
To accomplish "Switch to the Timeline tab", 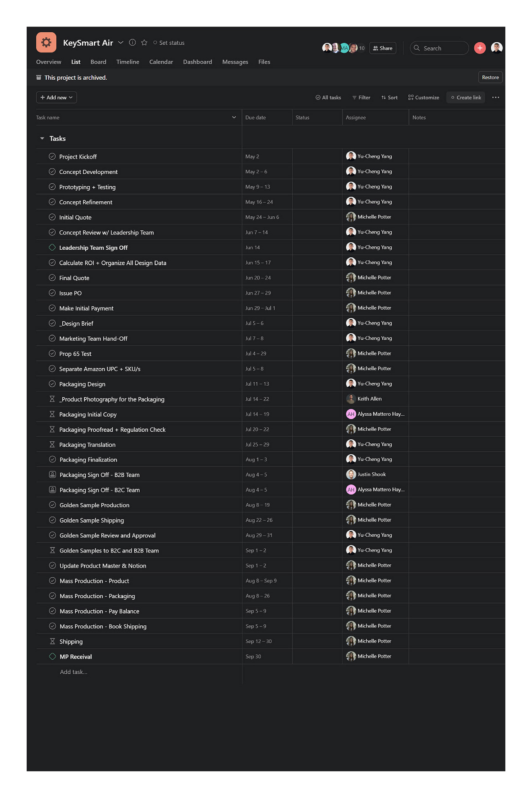I will [x=127, y=62].
